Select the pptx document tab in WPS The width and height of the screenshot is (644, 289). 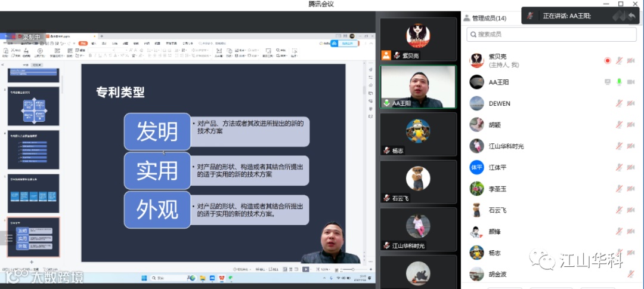(x=72, y=36)
